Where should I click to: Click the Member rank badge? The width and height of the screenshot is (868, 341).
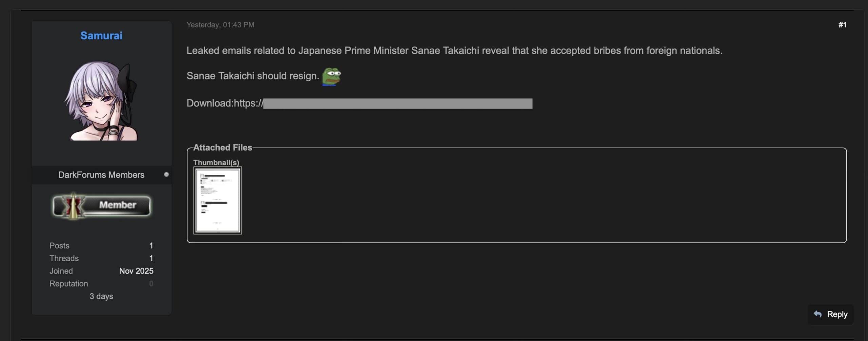tap(101, 205)
